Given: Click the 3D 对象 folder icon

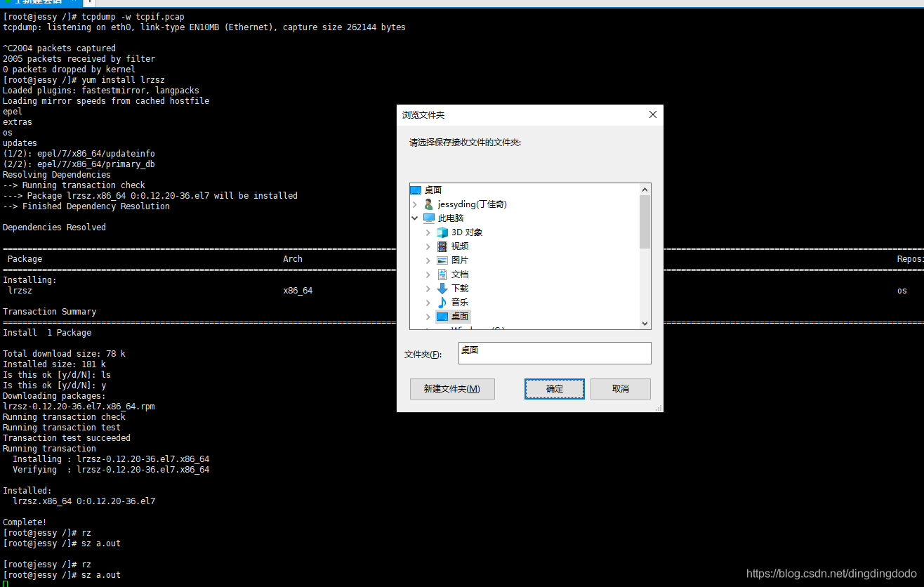Looking at the screenshot, I should click(442, 232).
